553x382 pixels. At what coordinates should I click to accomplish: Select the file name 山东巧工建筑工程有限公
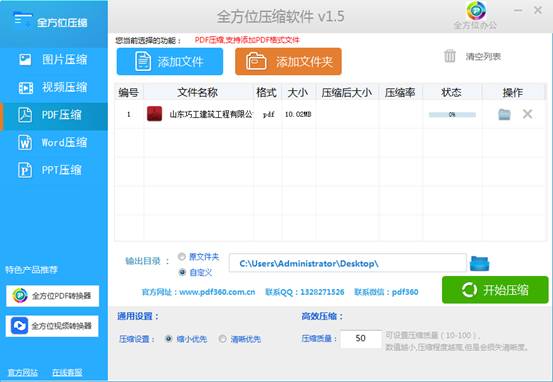(211, 114)
